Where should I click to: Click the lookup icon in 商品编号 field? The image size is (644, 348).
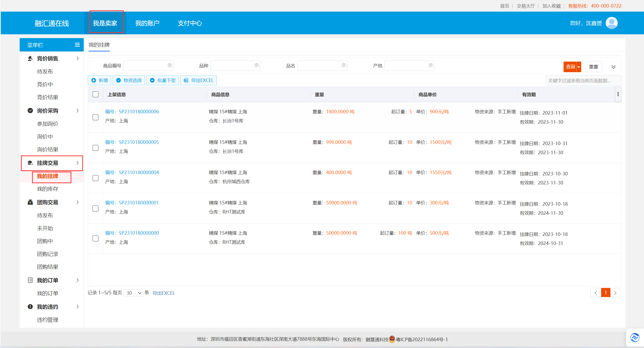tap(170, 65)
